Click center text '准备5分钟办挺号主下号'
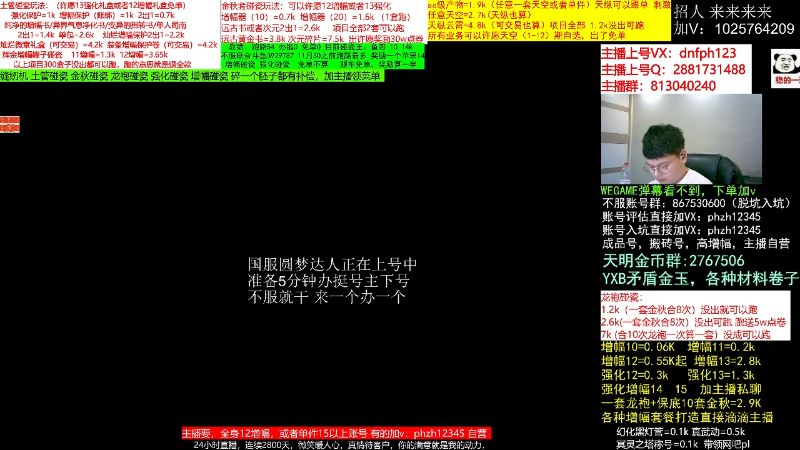The height and width of the screenshot is (450, 800). 328,281
